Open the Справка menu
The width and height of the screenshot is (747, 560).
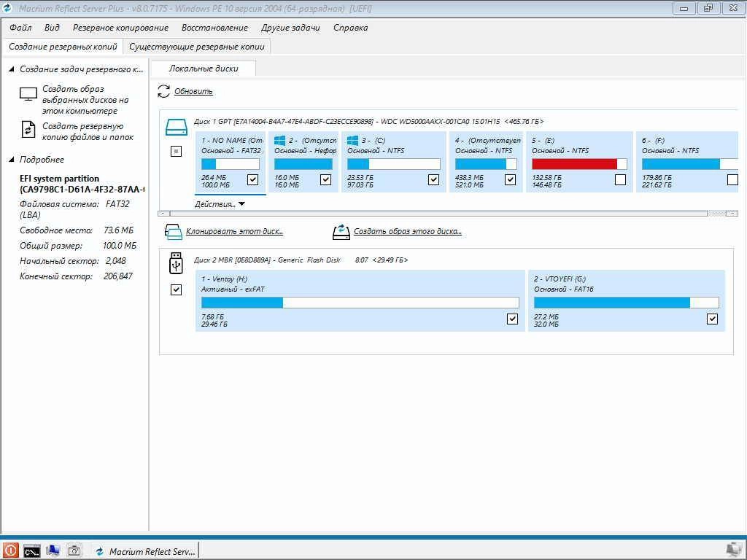[351, 28]
